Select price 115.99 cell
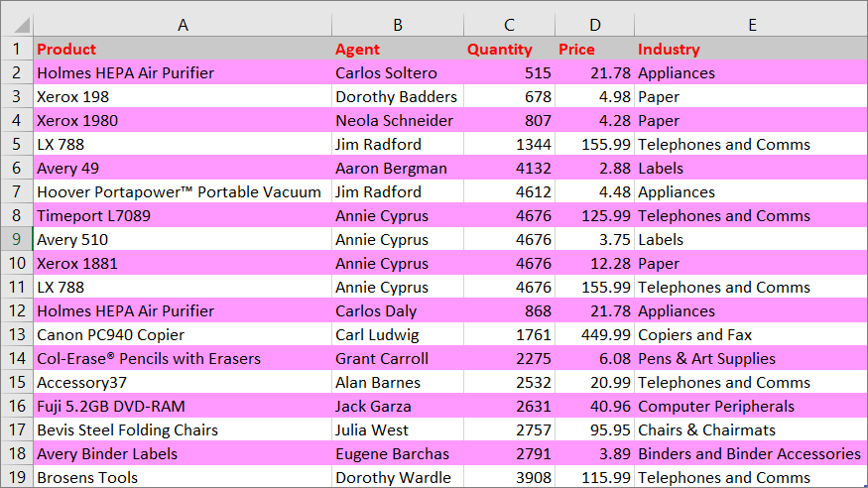The height and width of the screenshot is (488, 868). pyautogui.click(x=594, y=477)
